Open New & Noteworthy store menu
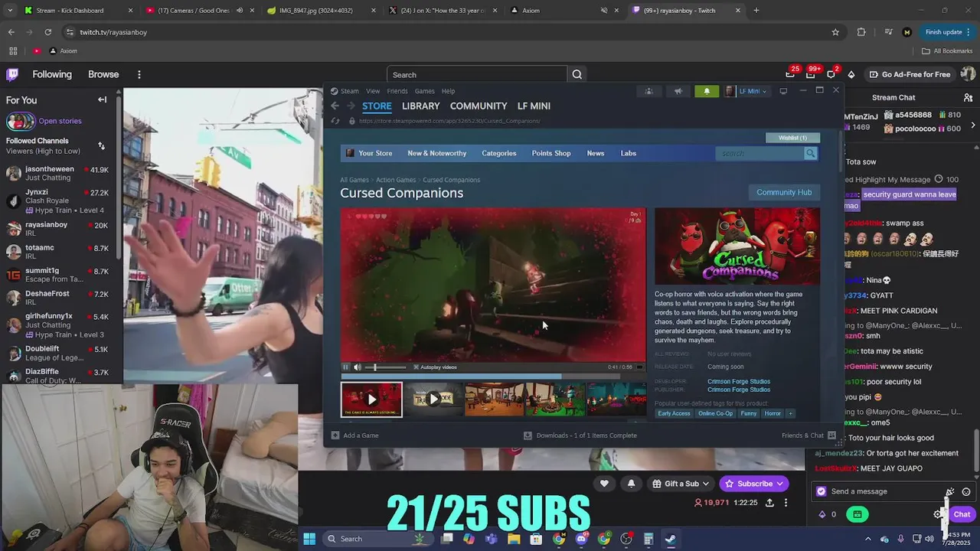Image resolution: width=980 pixels, height=551 pixels. coord(436,153)
